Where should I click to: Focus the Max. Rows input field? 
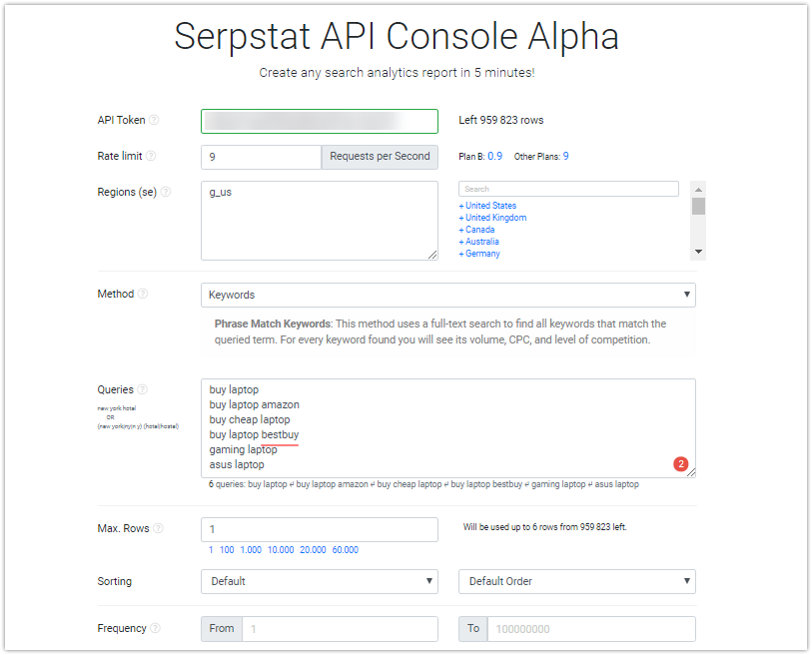(x=320, y=530)
